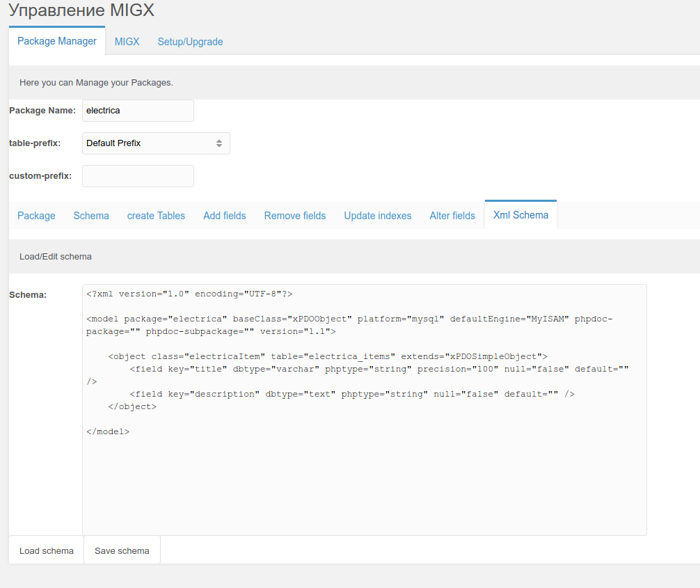Click the '</model>' line in schema
Image resolution: width=700 pixels, height=588 pixels.
point(108,431)
